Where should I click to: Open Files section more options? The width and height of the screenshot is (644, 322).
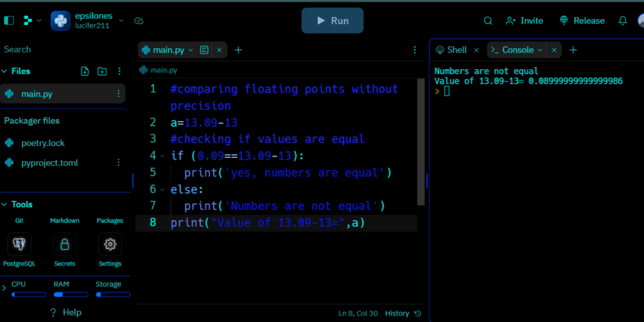[x=119, y=72]
